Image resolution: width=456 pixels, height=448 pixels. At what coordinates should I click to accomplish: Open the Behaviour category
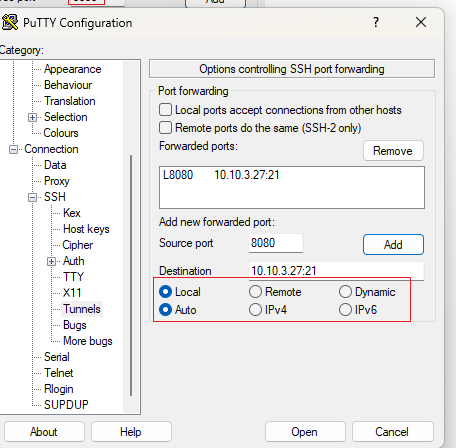point(68,85)
